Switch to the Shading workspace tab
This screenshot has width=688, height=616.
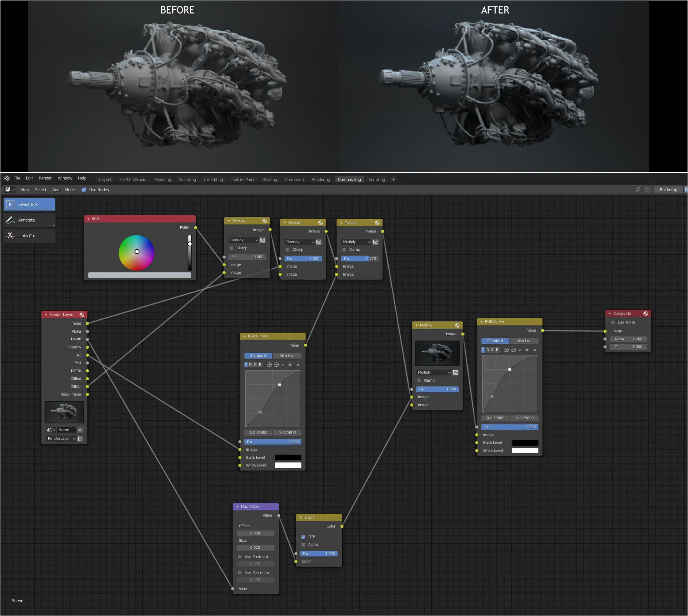click(270, 179)
